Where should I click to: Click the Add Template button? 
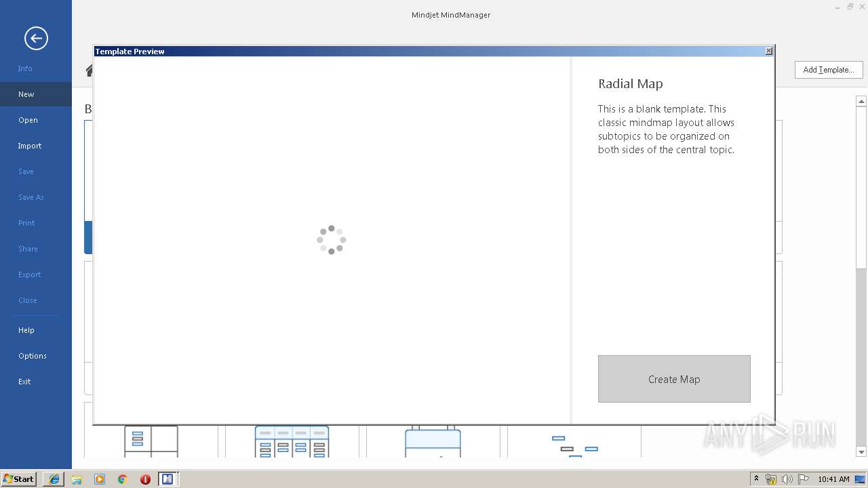[829, 70]
